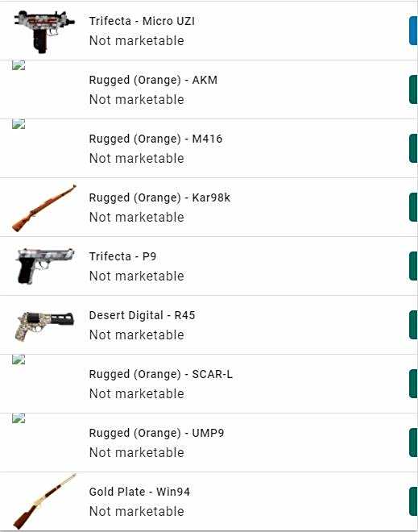Click the blue button beside Trifecta Micro UZI

414,31
